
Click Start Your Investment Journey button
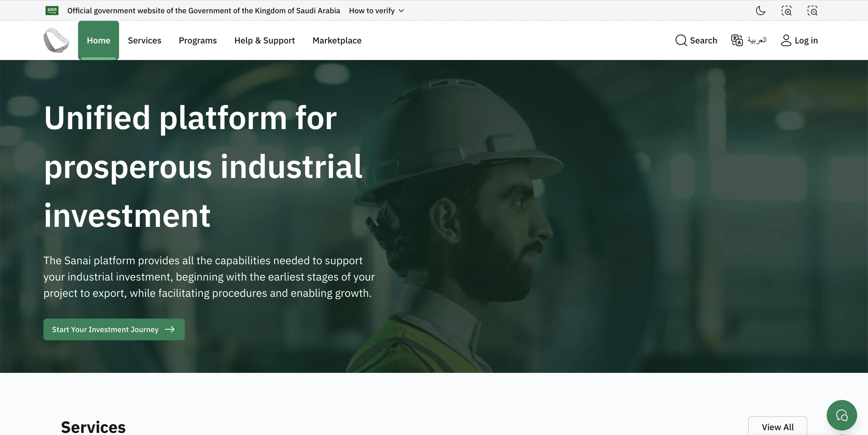coord(114,329)
